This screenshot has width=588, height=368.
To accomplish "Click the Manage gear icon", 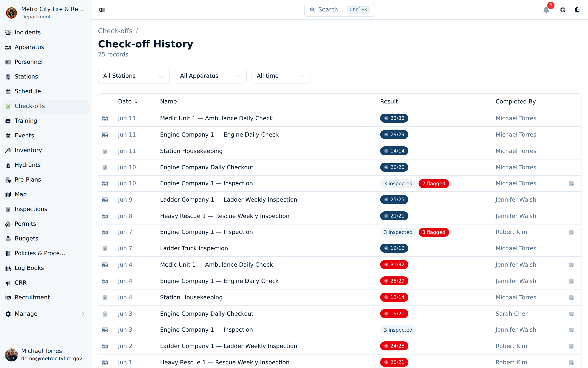I will tap(8, 314).
